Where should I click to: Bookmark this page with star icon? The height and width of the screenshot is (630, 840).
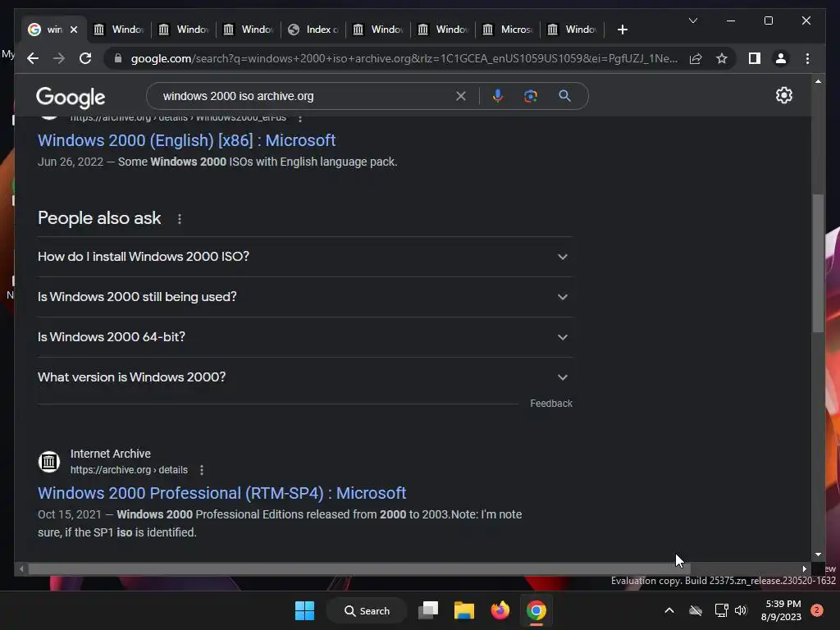click(x=722, y=58)
